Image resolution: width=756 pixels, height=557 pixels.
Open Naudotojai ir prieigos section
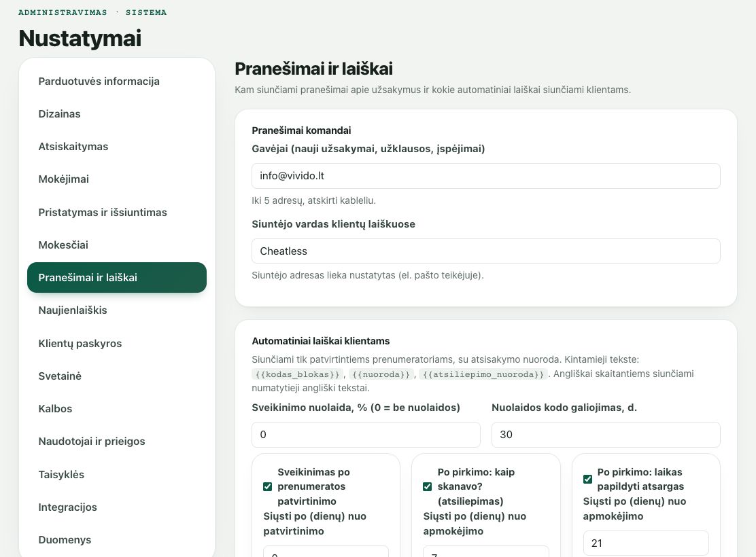117,442
